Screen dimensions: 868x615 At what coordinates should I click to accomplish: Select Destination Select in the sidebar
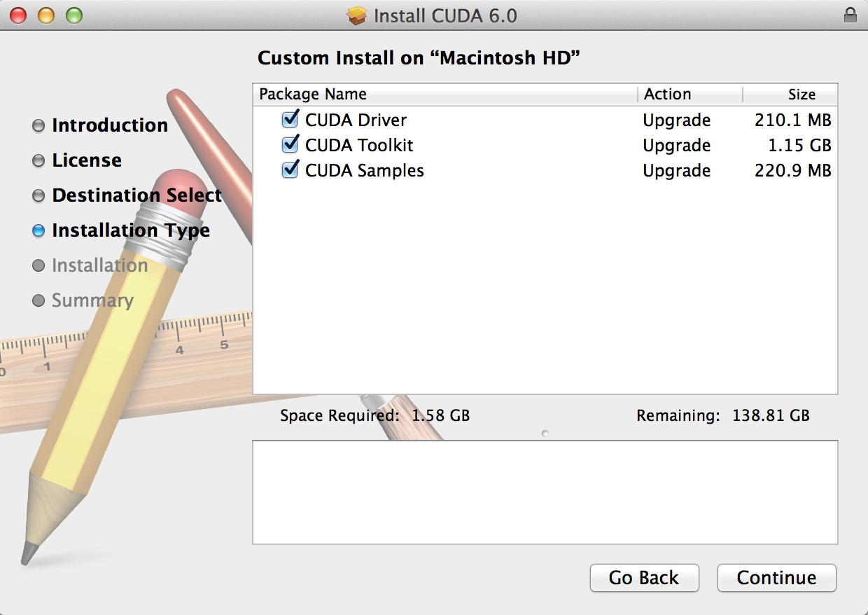(136, 195)
